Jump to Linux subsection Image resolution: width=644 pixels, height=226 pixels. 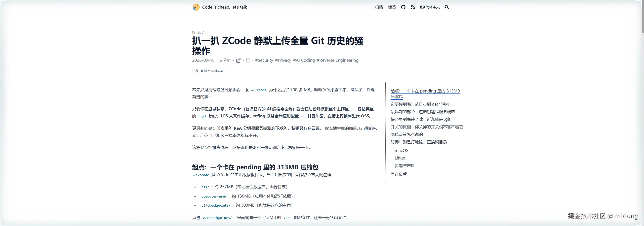click(399, 158)
